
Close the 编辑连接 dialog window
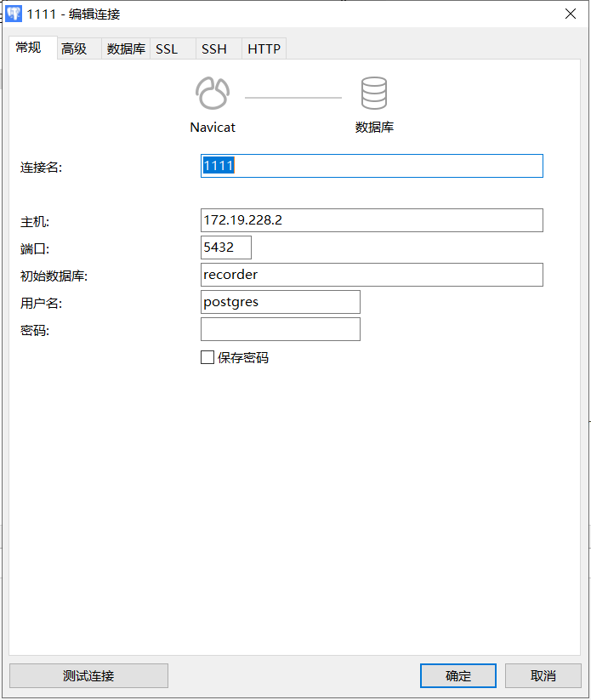point(571,14)
